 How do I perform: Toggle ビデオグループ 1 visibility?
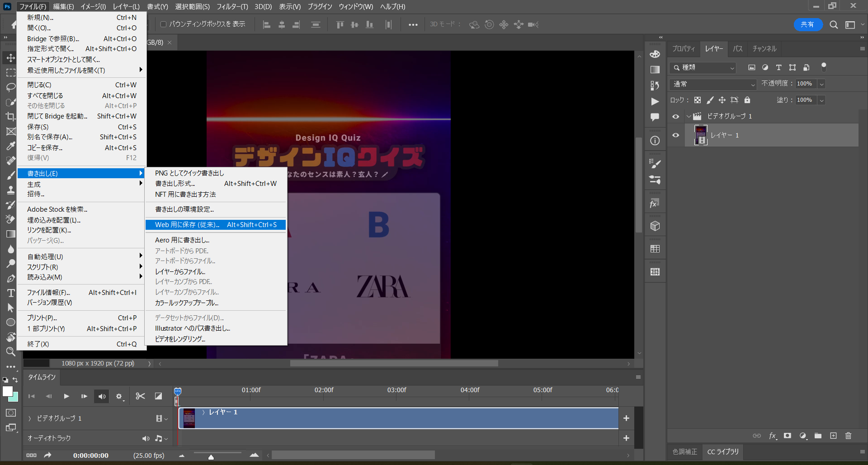(675, 116)
